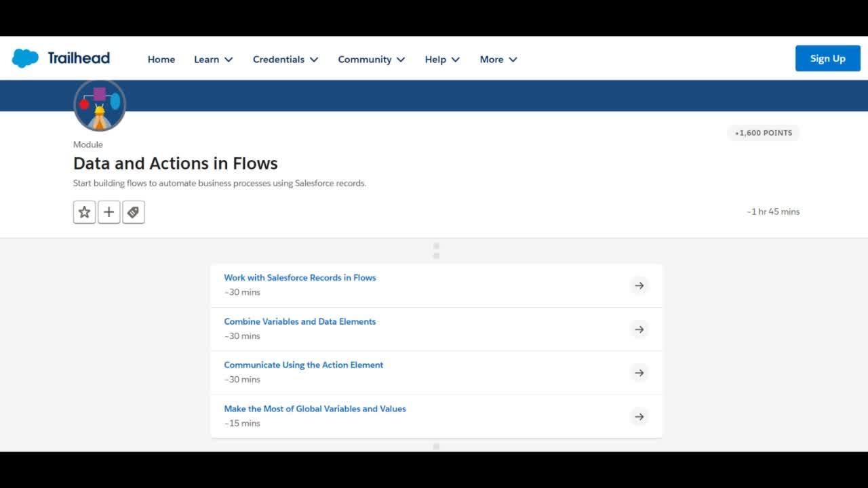Viewport: 868px width, 488px height.
Task: Open the tags icon button
Action: click(133, 212)
